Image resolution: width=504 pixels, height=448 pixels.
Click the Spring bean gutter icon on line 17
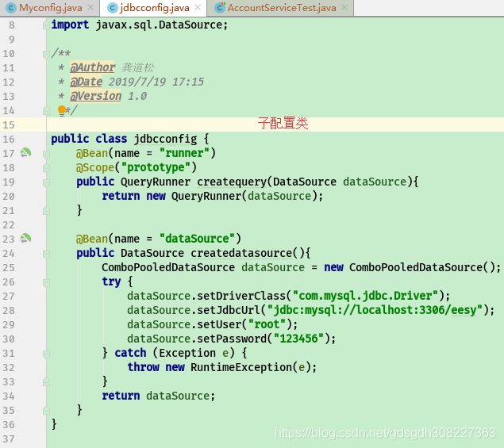click(x=25, y=152)
